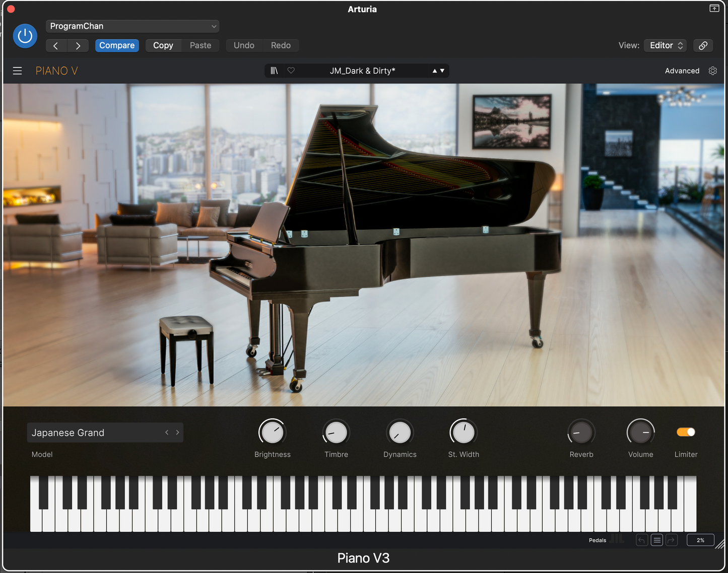Open the JM_Dark & Dirty preset name menu
The image size is (728, 573).
(x=362, y=71)
